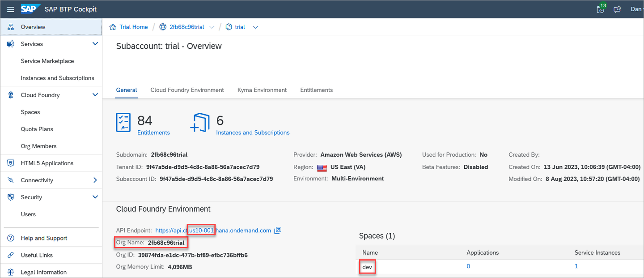Viewport: 644px width, 278px height.
Task: Click the Services puzzle icon
Action: [x=11, y=44]
